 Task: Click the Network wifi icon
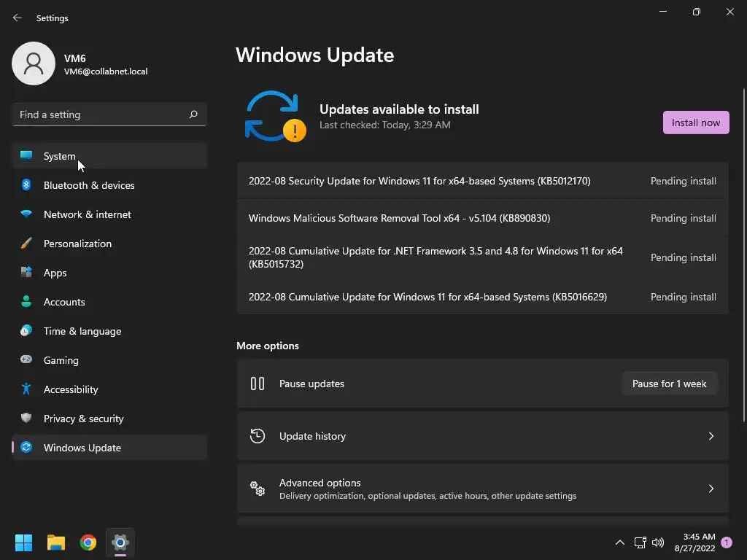coord(26,214)
